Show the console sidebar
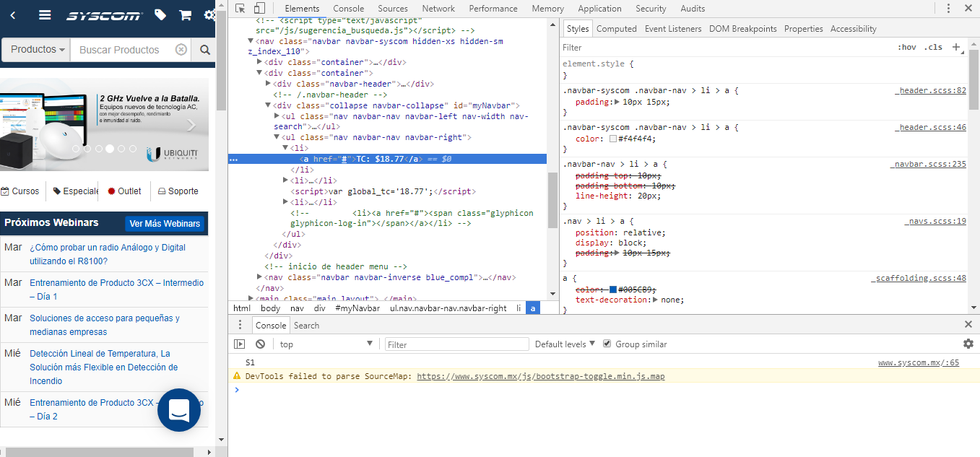Screen dimensions: 980x457 coord(240,344)
